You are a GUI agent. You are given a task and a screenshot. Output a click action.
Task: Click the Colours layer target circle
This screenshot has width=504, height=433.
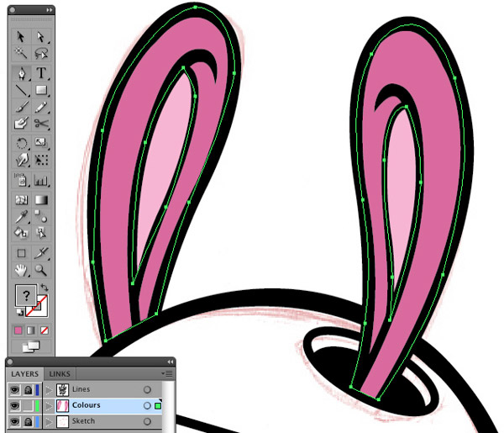(x=147, y=405)
